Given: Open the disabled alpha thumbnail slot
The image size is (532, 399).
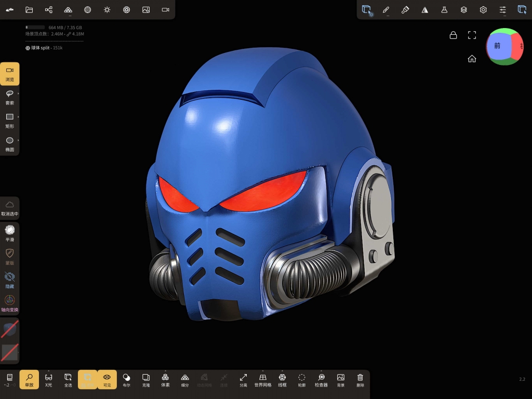Looking at the screenshot, I should [x=10, y=329].
